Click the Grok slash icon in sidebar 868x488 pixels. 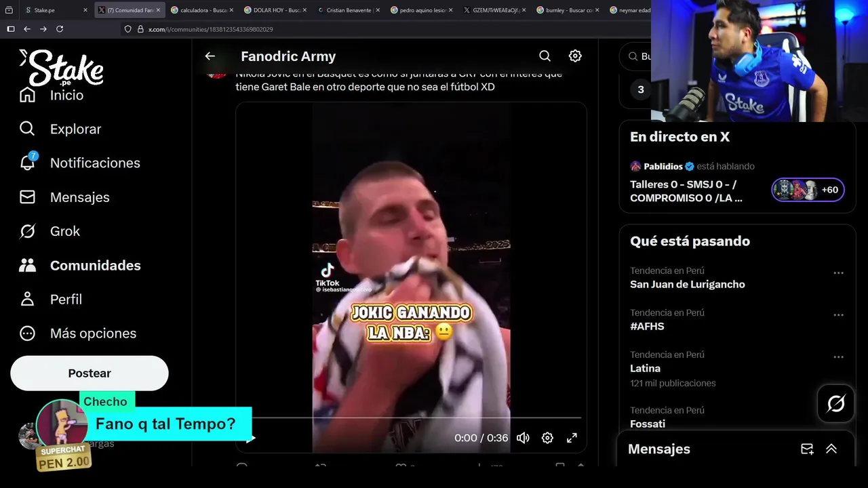coord(27,231)
